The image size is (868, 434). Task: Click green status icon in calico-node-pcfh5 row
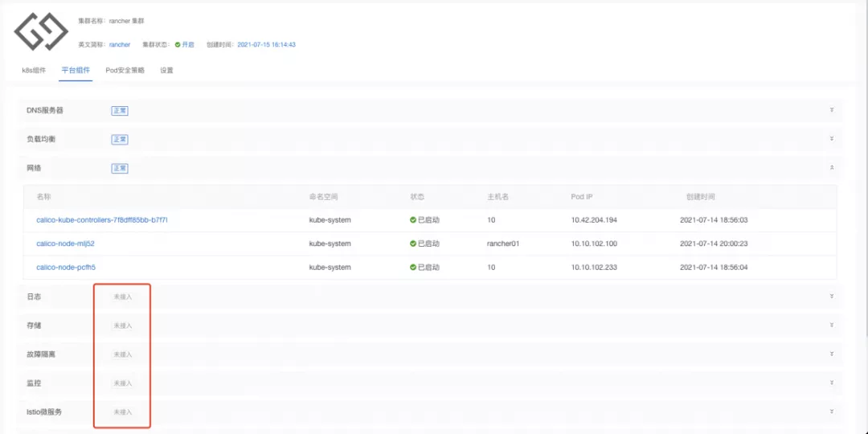tap(413, 268)
